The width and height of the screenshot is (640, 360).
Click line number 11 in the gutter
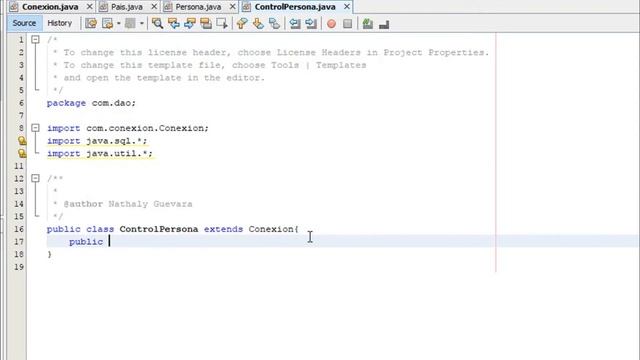[x=19, y=166]
